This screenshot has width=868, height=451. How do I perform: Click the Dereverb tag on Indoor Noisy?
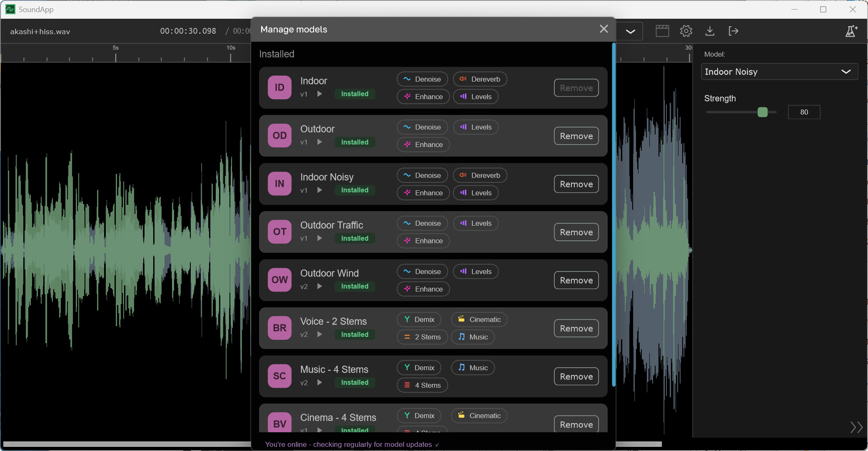480,175
